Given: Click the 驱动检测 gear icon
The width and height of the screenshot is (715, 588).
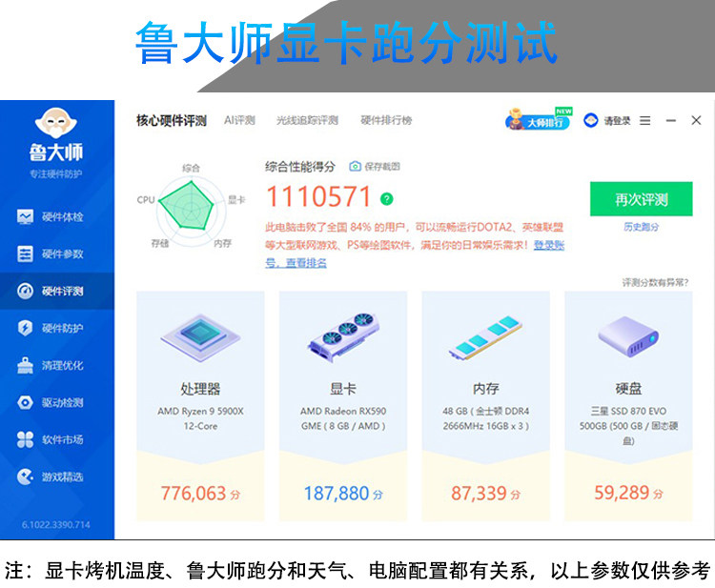Looking at the screenshot, I should (25, 402).
